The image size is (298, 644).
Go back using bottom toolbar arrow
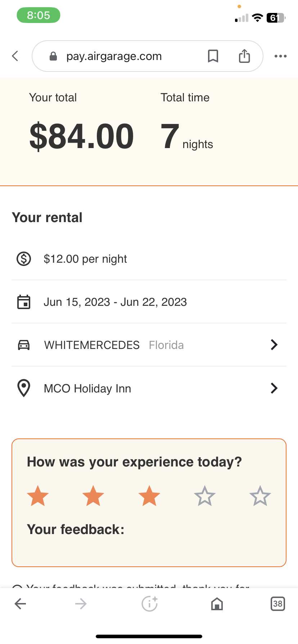(21, 604)
